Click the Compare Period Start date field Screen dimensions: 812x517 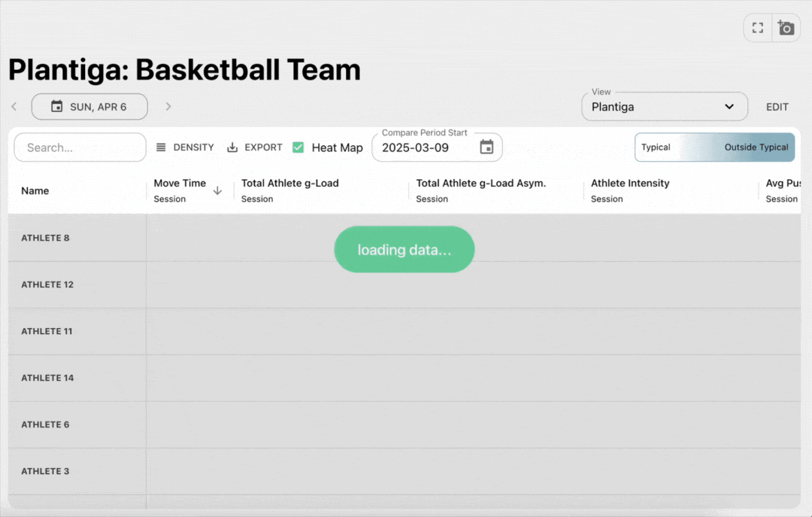pos(437,147)
